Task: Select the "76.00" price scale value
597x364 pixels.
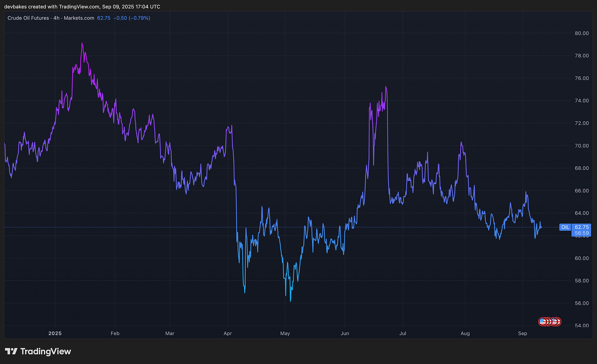Action: (582, 78)
